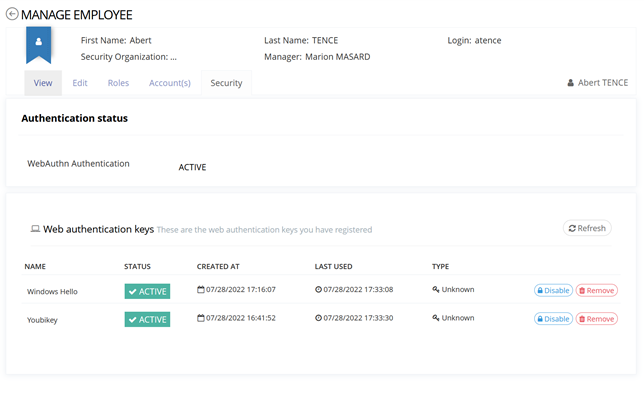The image size is (644, 393).
Task: Click key icon in Youbikey type column
Action: point(436,318)
